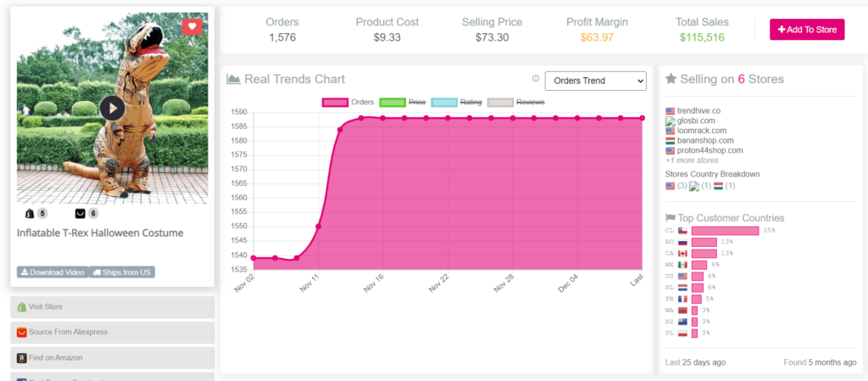Click the heart favorite icon on product image
The image size is (868, 381).
tap(192, 26)
